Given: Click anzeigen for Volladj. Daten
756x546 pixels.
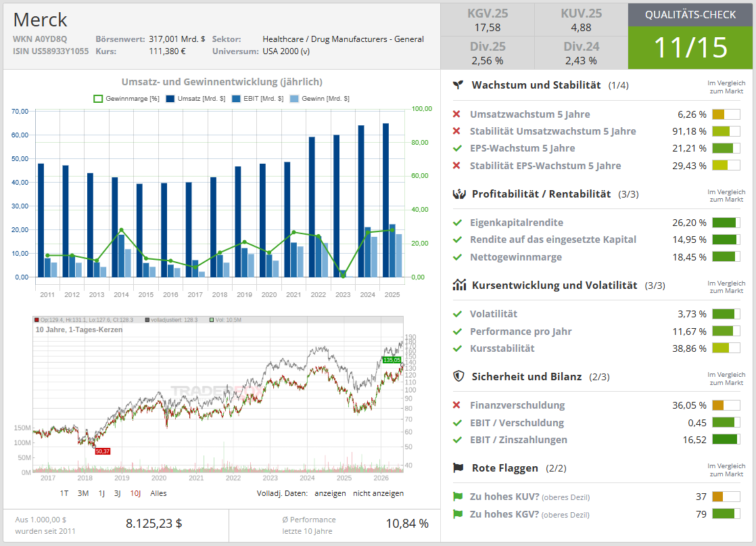Looking at the screenshot, I should tap(330, 493).
